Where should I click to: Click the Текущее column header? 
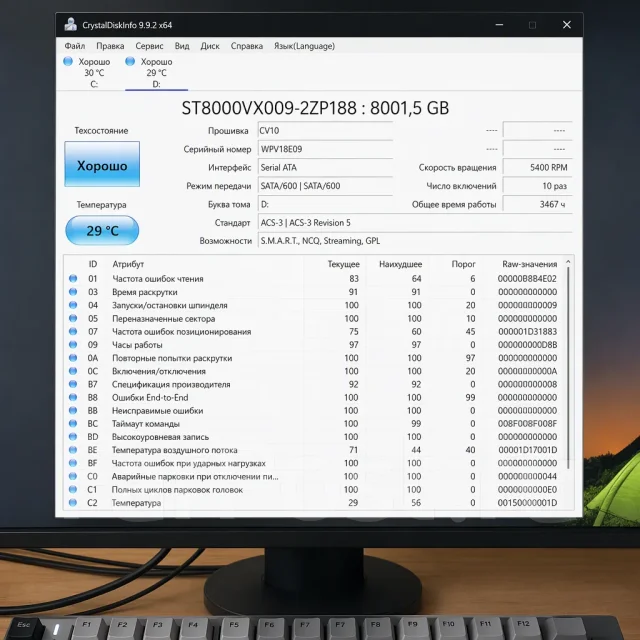coord(344,264)
